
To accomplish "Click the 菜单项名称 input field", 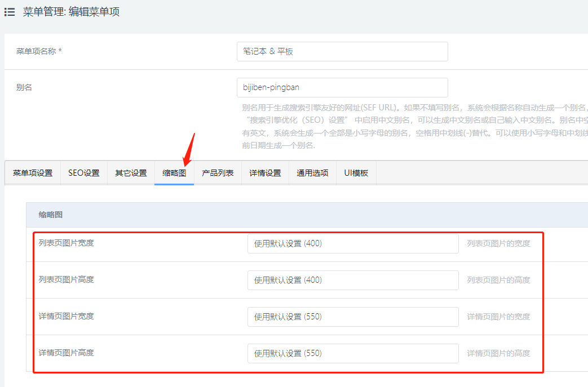I will point(342,51).
